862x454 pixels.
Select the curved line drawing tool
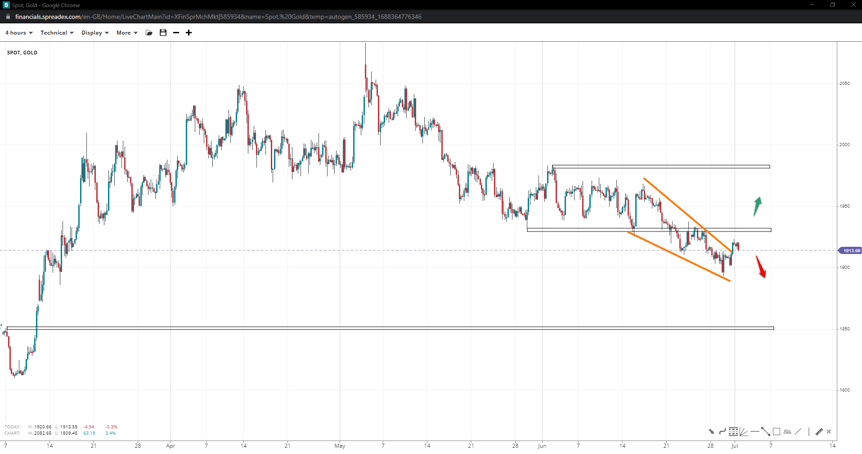[722, 432]
